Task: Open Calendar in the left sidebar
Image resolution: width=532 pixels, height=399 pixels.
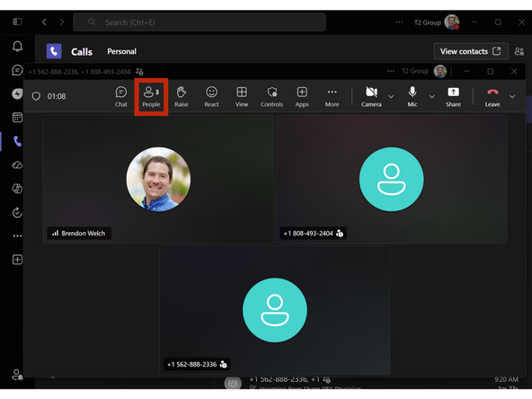Action: pyautogui.click(x=17, y=118)
